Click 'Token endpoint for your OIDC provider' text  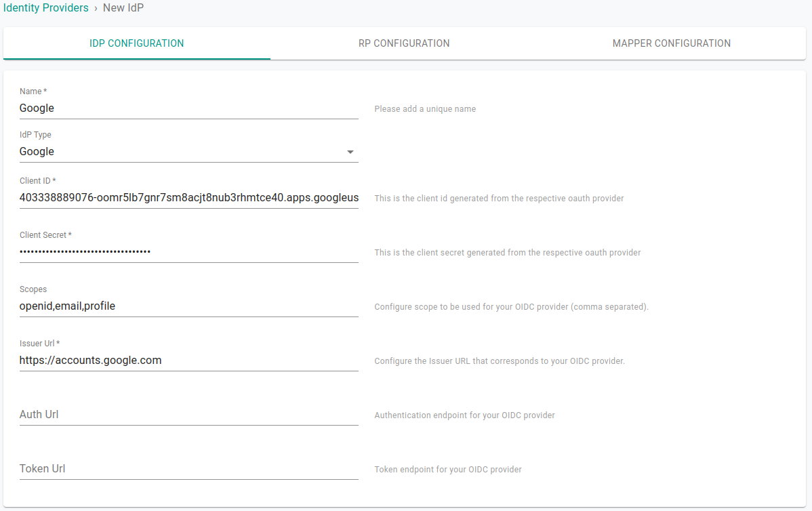pos(448,470)
